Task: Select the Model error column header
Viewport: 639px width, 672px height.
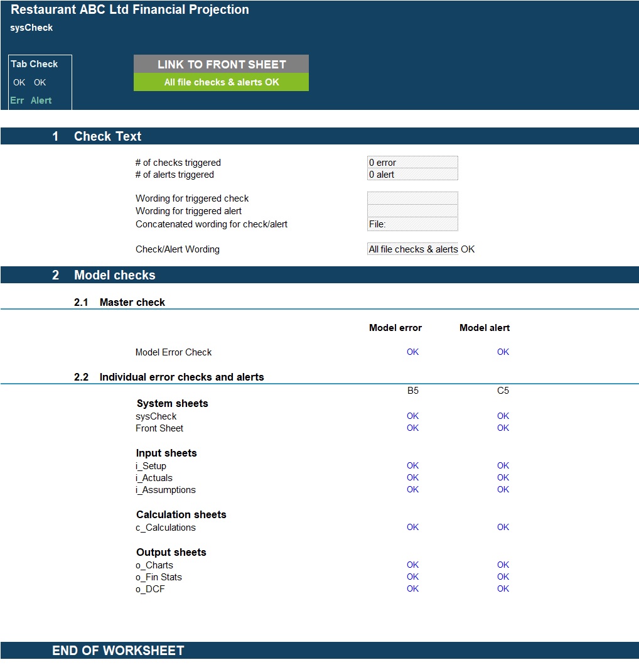Action: tap(395, 328)
